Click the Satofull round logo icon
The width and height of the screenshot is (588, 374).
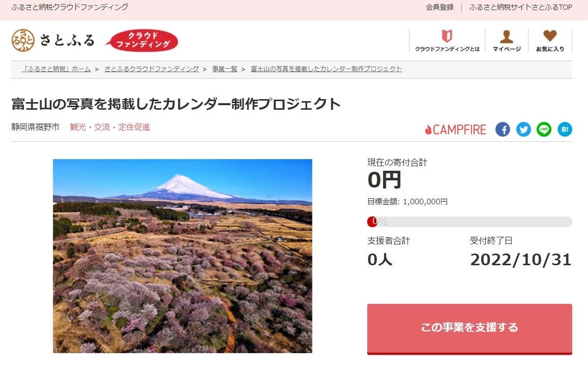point(23,40)
